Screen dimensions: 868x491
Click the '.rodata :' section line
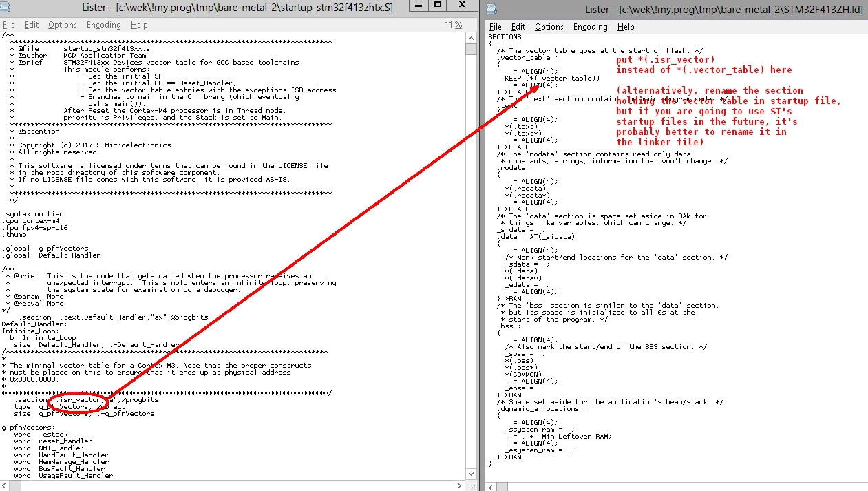pos(515,168)
